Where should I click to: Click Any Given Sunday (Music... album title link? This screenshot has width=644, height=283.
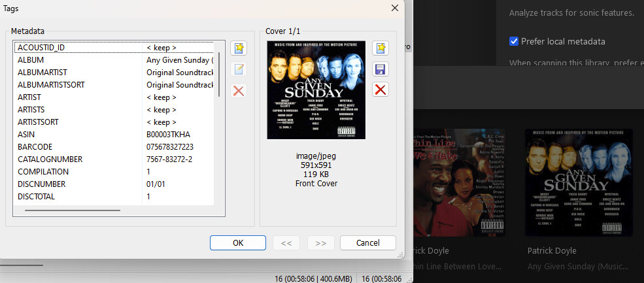click(578, 267)
